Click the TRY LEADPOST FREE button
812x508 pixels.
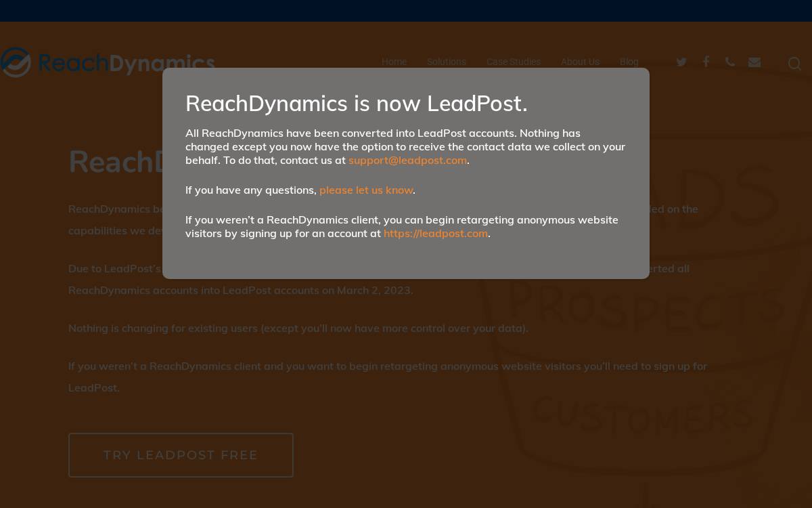[181, 455]
